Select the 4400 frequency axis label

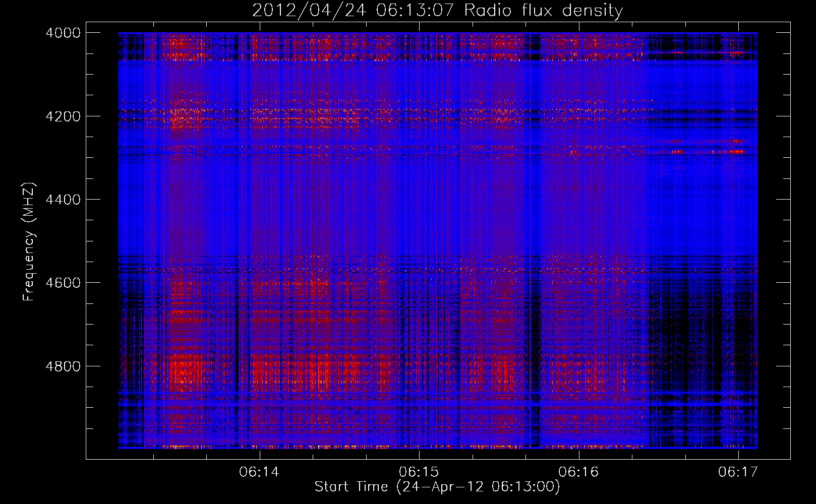(63, 200)
